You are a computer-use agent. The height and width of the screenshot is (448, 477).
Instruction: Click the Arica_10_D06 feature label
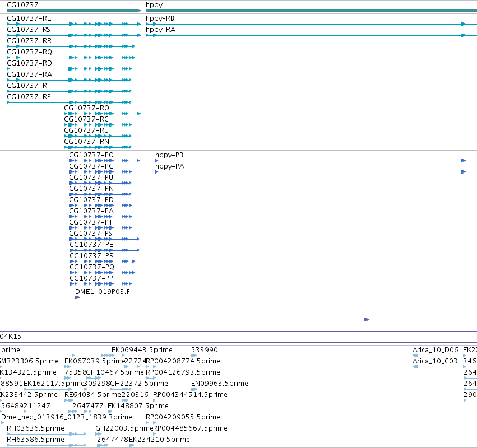click(436, 350)
